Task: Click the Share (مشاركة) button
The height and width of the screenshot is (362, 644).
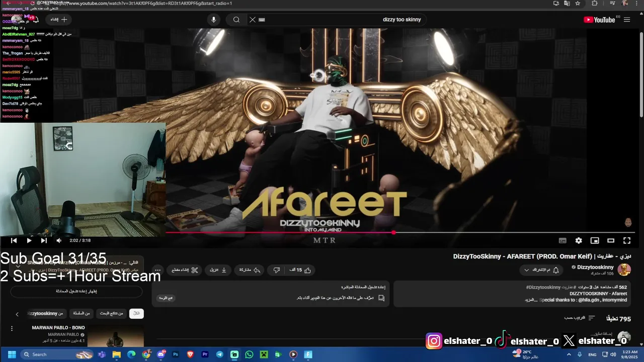Action: coord(250,270)
